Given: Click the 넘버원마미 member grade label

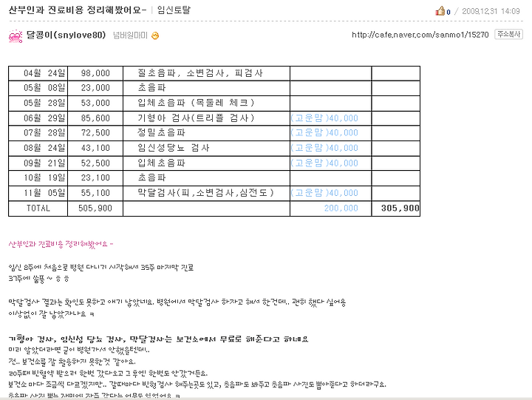Looking at the screenshot, I should [130, 35].
